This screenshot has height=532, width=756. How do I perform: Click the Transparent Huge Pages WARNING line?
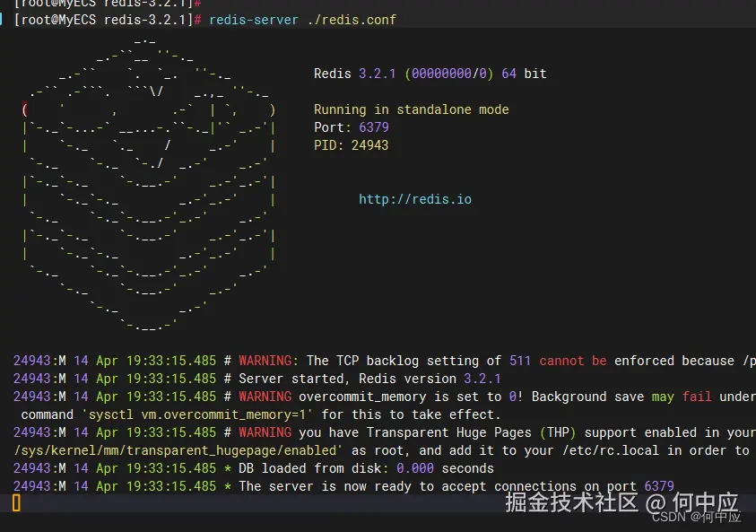pos(384,432)
